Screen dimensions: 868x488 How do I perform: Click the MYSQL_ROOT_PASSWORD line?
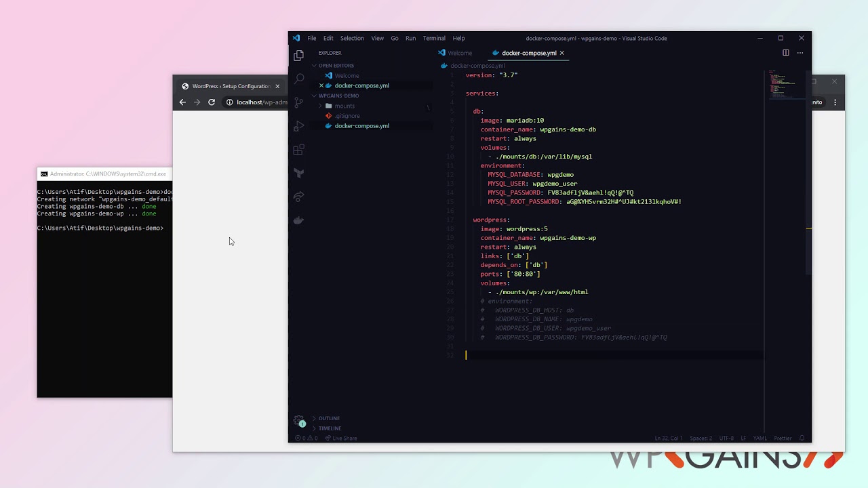coord(585,201)
